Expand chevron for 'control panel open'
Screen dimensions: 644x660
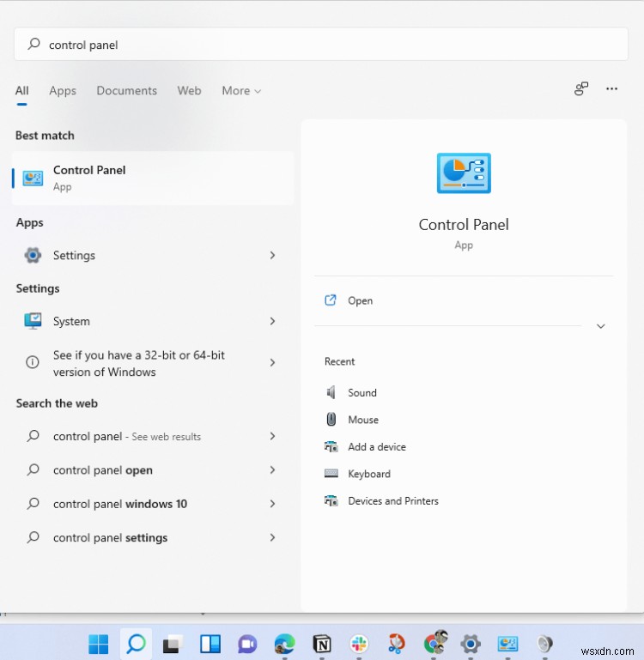(272, 469)
